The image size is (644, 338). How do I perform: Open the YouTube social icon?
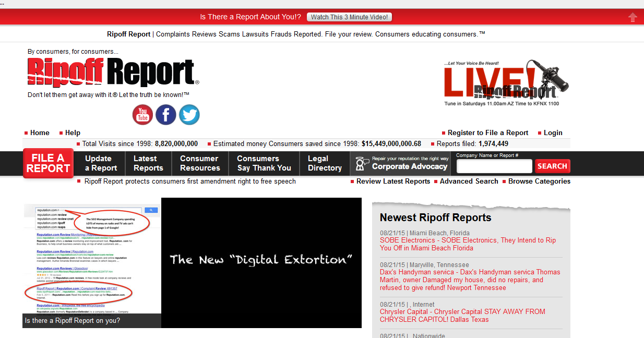point(142,115)
